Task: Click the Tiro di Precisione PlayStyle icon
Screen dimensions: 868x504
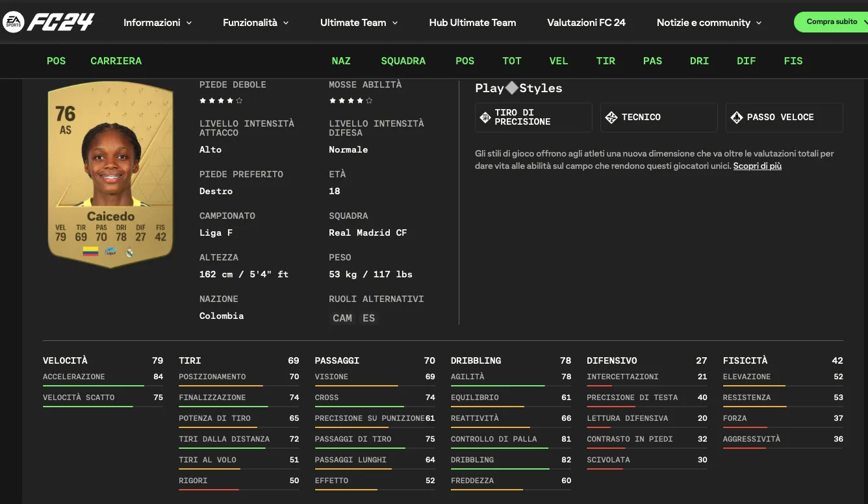Action: tap(485, 118)
